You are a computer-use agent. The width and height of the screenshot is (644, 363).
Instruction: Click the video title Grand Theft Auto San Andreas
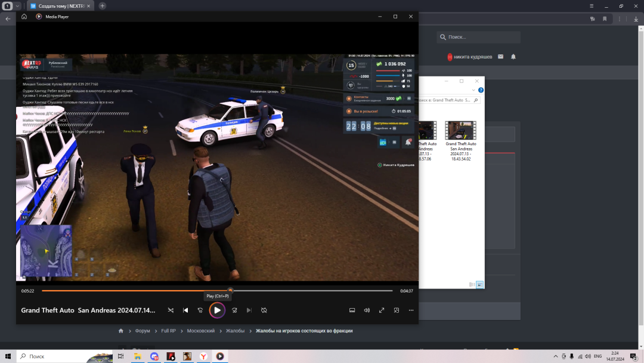(88, 310)
